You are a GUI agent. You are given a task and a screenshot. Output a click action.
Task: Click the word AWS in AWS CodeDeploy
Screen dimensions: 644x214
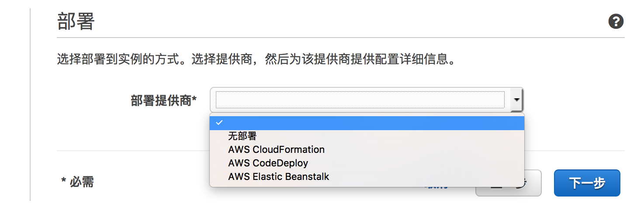pyautogui.click(x=239, y=163)
